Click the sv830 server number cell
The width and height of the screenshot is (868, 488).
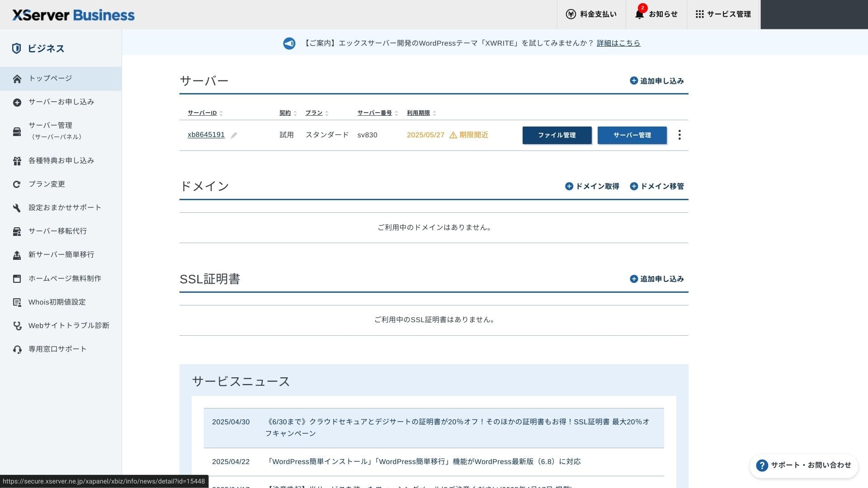pyautogui.click(x=367, y=135)
